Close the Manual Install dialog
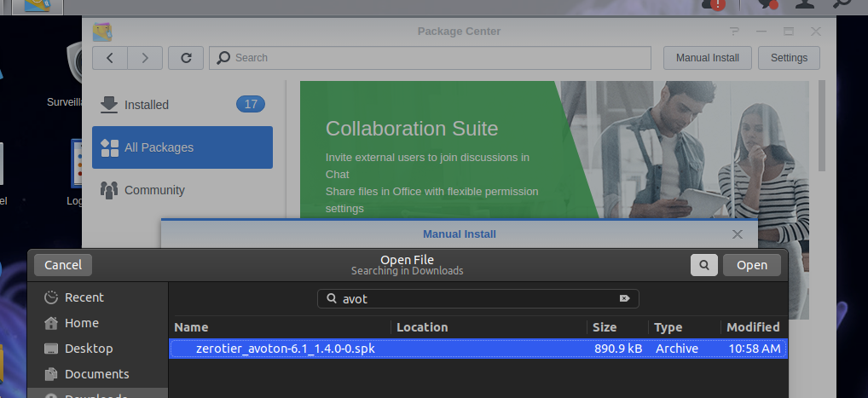 pyautogui.click(x=737, y=234)
